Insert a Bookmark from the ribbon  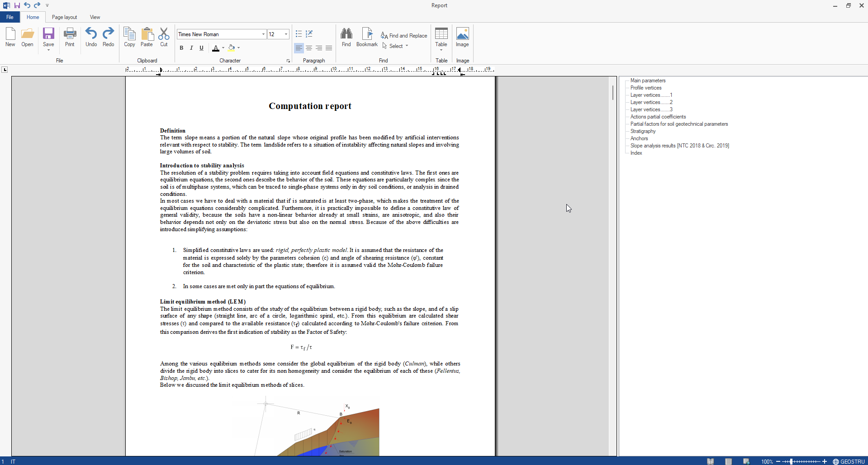(x=367, y=37)
